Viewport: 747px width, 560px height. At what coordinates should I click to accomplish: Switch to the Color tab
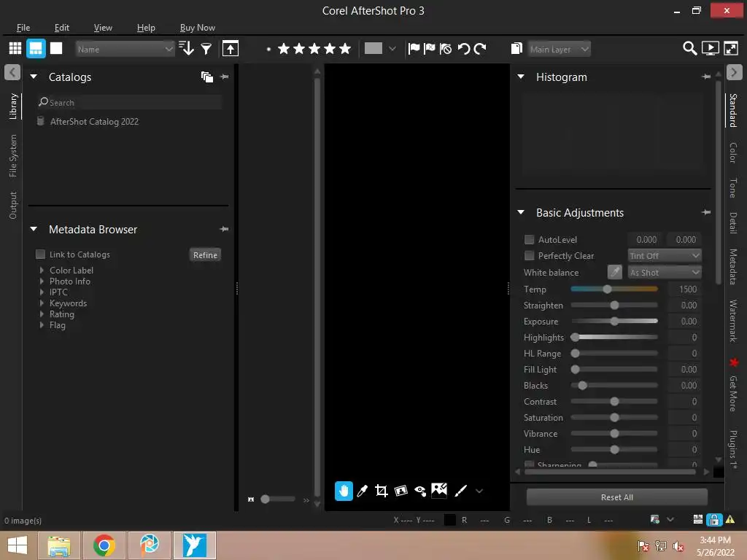click(733, 152)
